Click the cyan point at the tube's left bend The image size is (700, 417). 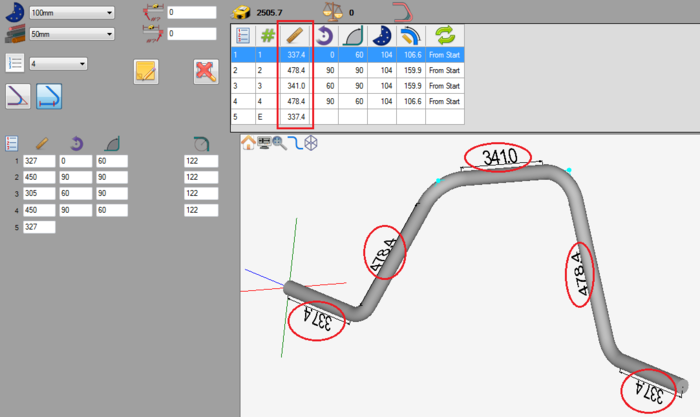438,181
